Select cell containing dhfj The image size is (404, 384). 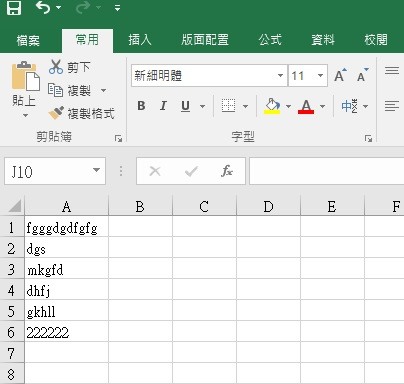pos(66,290)
